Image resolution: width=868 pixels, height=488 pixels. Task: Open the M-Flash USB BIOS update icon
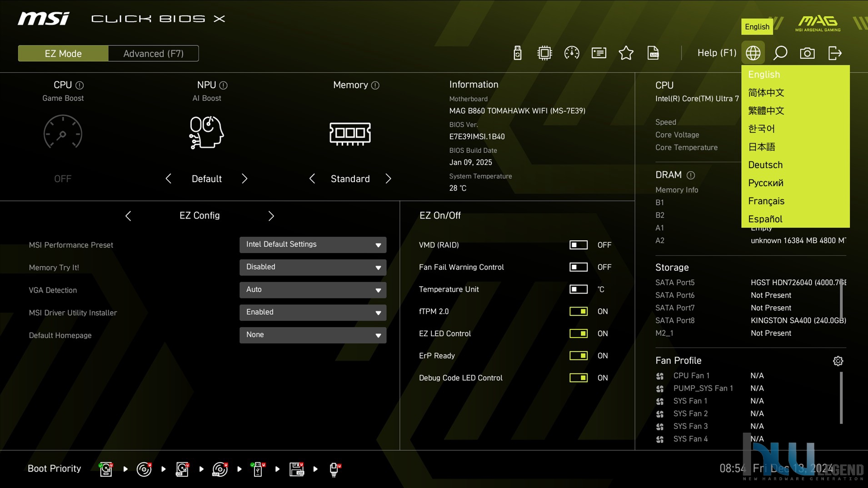[517, 53]
